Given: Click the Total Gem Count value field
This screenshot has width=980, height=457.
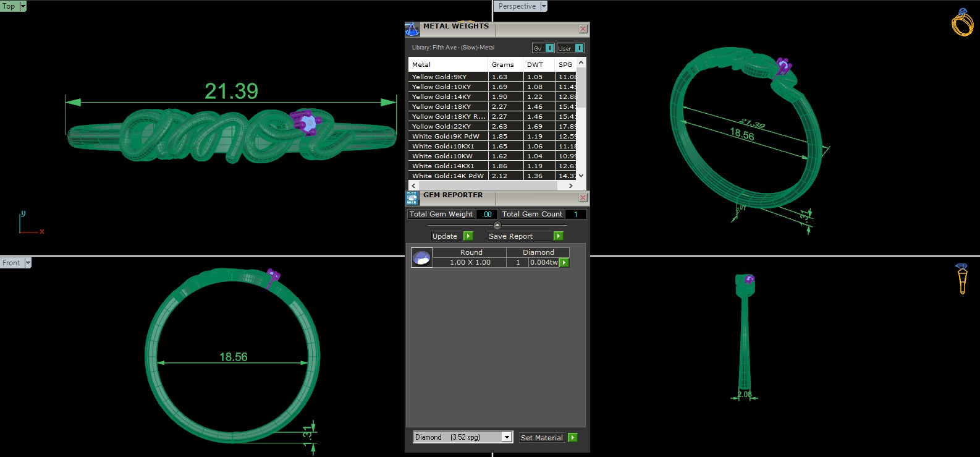Looking at the screenshot, I should click(575, 214).
